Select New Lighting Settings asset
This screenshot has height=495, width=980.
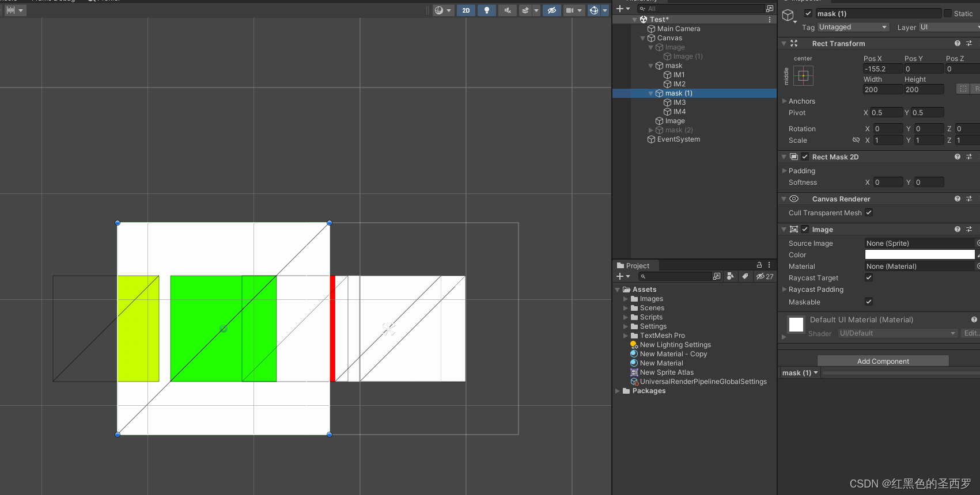tap(675, 345)
